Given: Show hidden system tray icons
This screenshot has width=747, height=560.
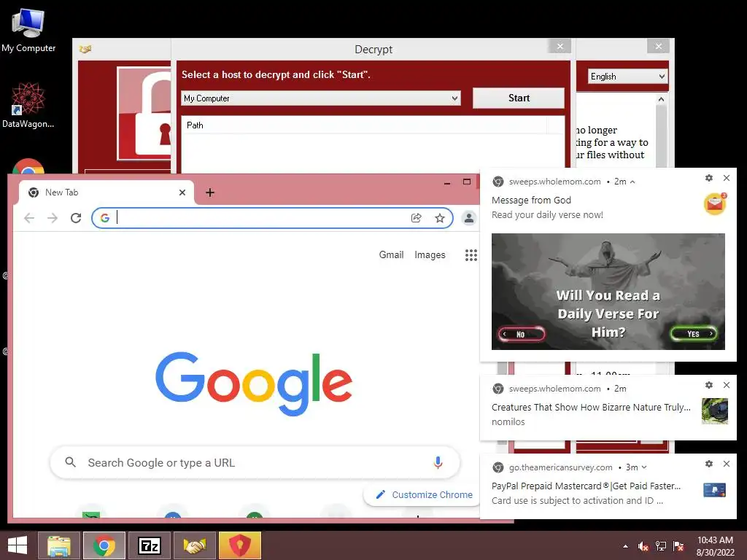Looking at the screenshot, I should [625, 546].
